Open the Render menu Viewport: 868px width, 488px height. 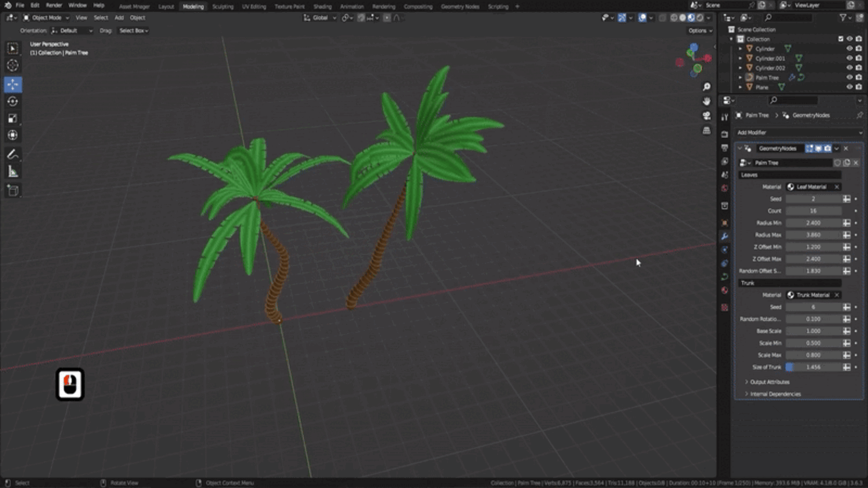point(54,5)
